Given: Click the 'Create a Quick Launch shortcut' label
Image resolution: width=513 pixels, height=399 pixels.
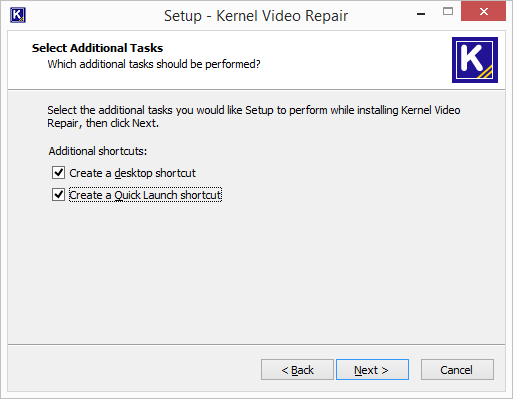Looking at the screenshot, I should point(145,195).
